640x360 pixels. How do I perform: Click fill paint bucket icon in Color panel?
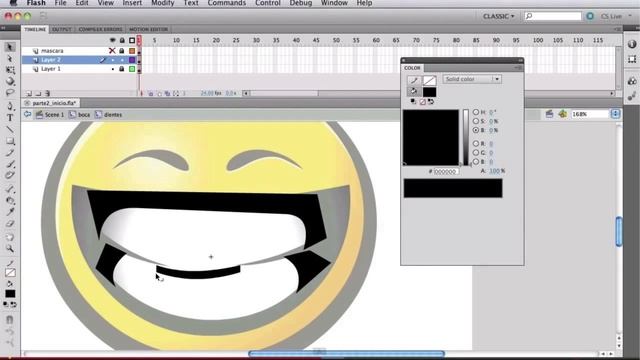coord(414,92)
